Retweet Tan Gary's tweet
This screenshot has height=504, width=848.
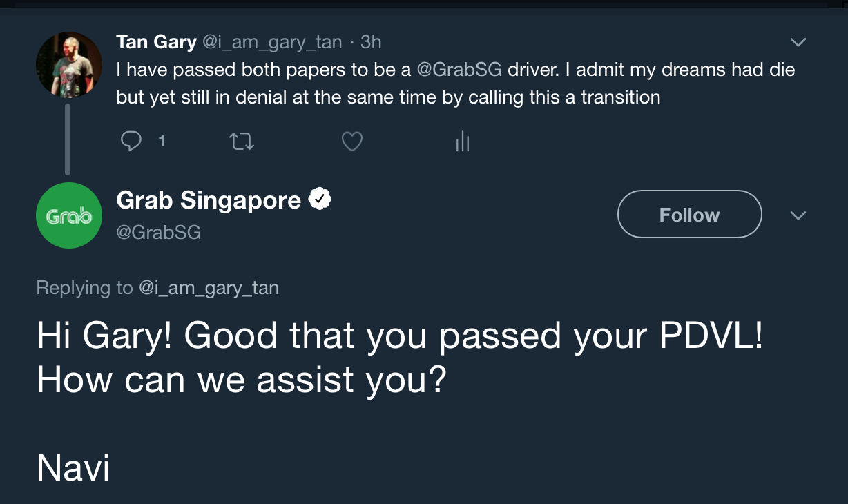click(242, 142)
